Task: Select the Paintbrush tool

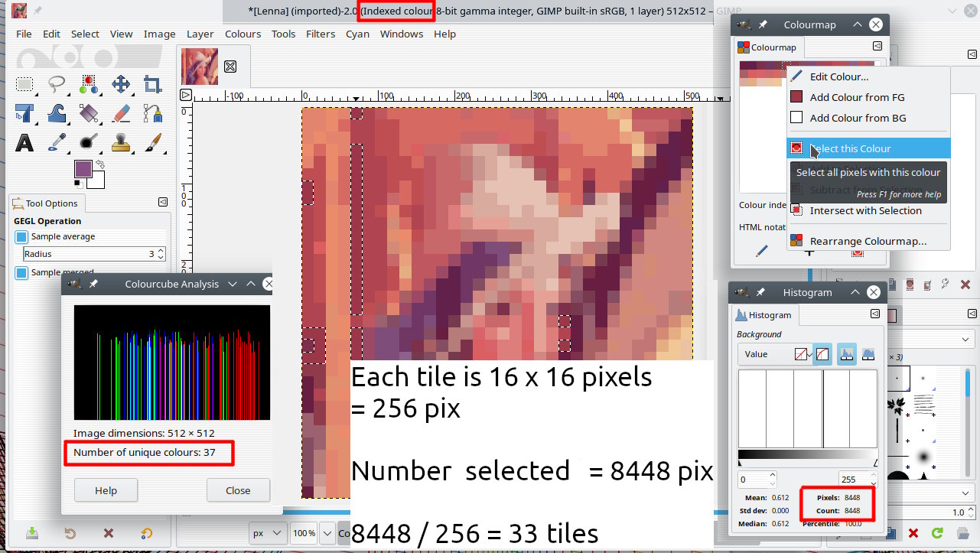Action: point(152,142)
